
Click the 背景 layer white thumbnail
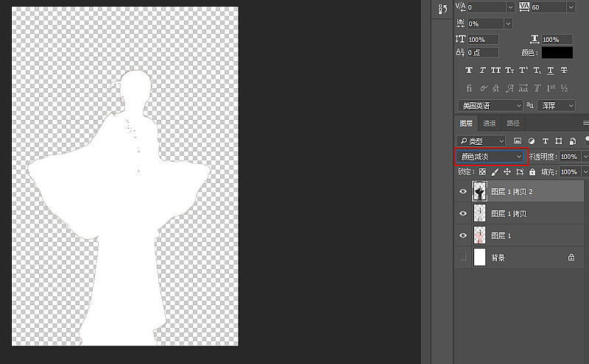(480, 257)
